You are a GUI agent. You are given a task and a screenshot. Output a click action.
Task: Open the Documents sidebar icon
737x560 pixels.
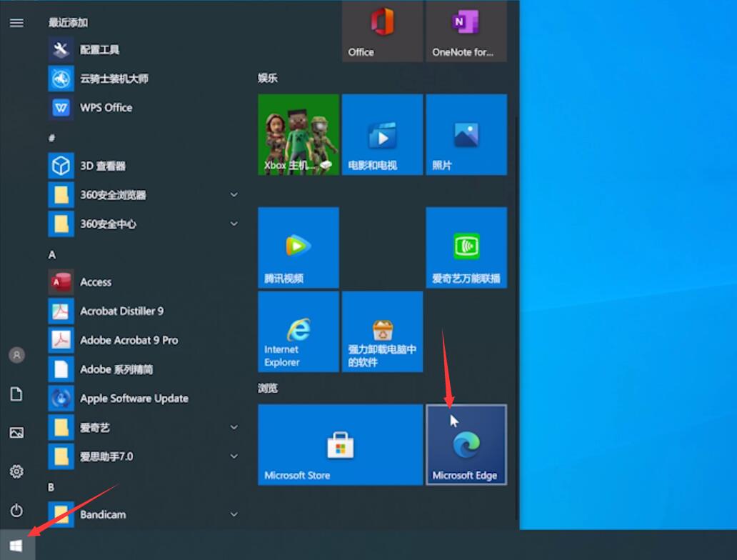tap(16, 394)
